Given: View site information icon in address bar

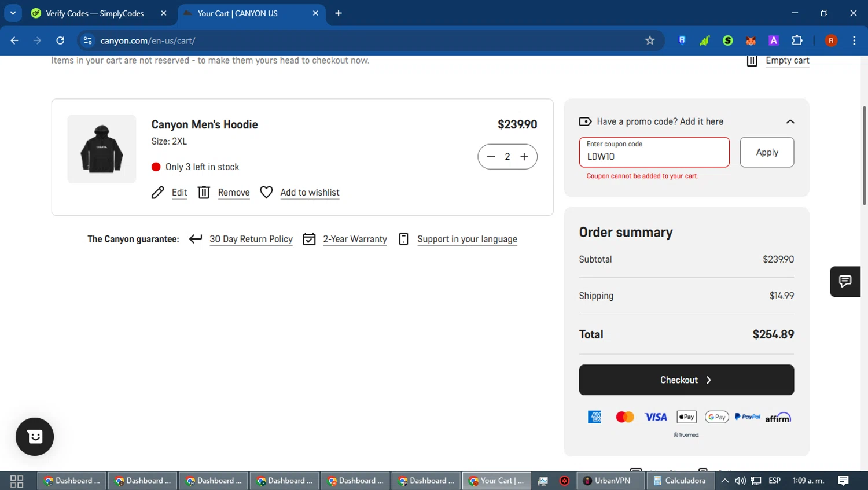Looking at the screenshot, I should pyautogui.click(x=87, y=40).
